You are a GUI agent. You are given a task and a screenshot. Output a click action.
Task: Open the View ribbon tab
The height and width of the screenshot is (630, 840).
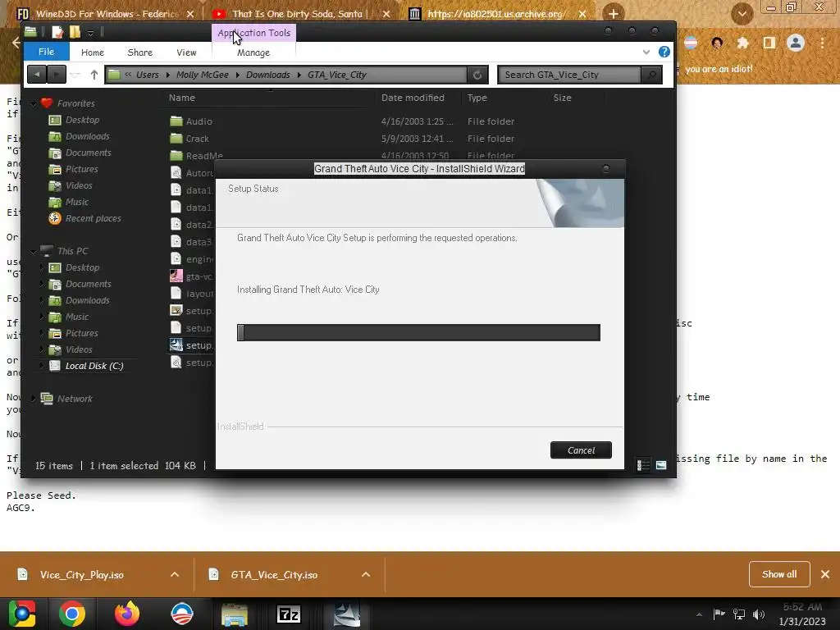[x=186, y=52]
